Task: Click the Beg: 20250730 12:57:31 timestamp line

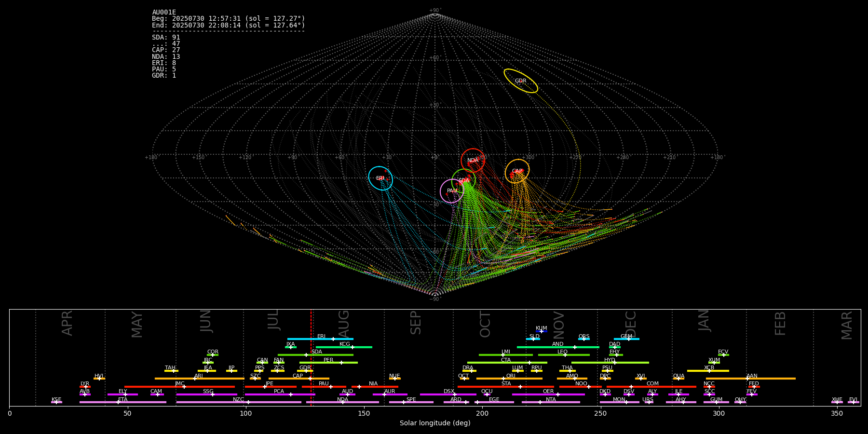Action: (229, 19)
